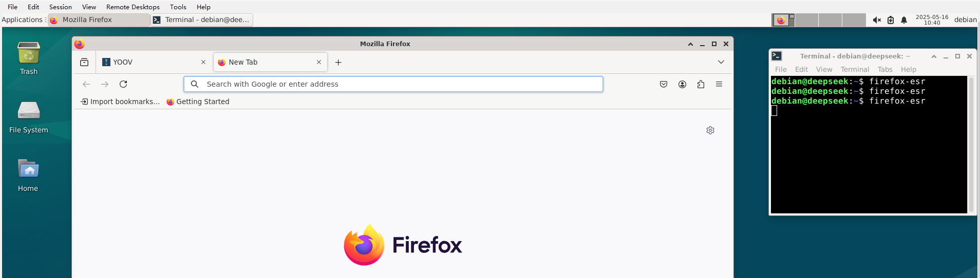Open new tab page settings gear

710,130
